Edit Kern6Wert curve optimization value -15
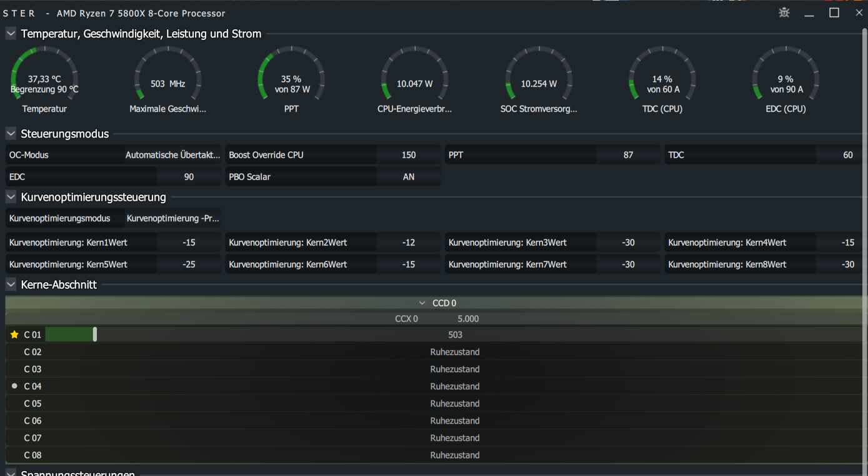Viewport: 868px width, 476px height. click(x=409, y=264)
